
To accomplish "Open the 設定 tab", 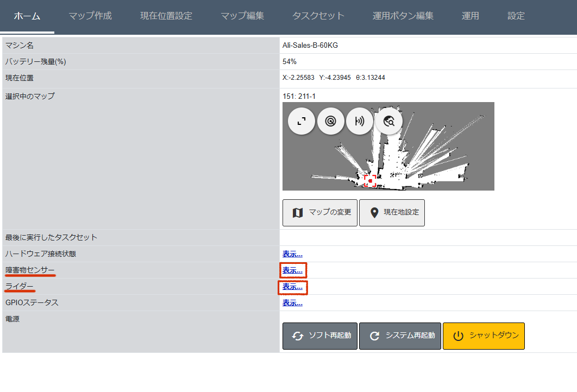I will [x=516, y=16].
